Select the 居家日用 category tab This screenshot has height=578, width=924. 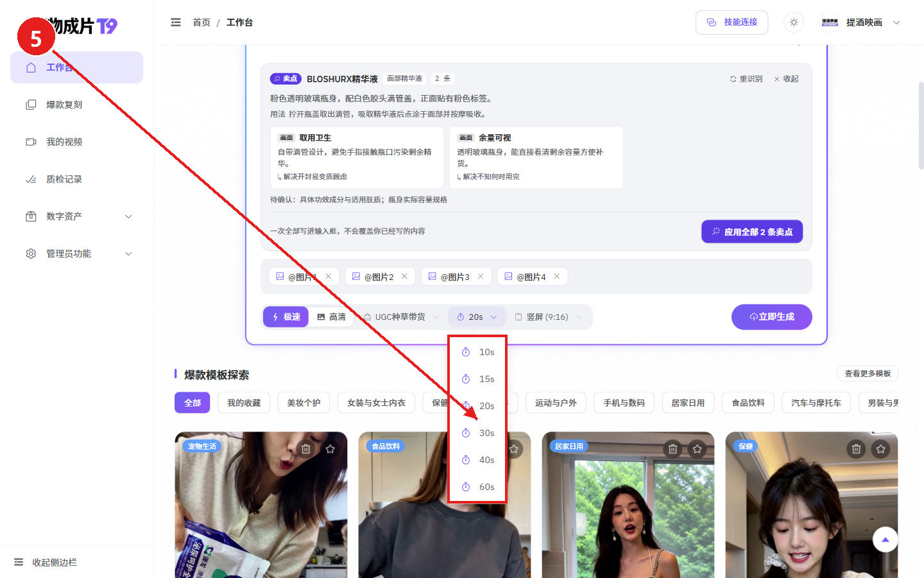point(688,403)
